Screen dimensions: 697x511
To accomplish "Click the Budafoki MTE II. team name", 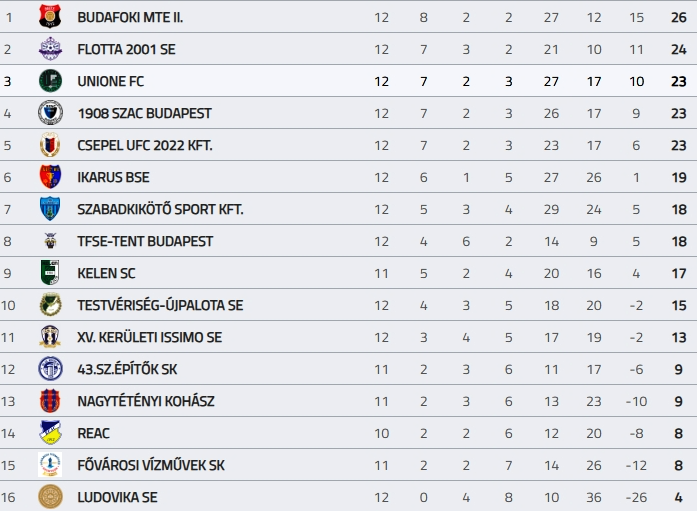I will click(130, 17).
